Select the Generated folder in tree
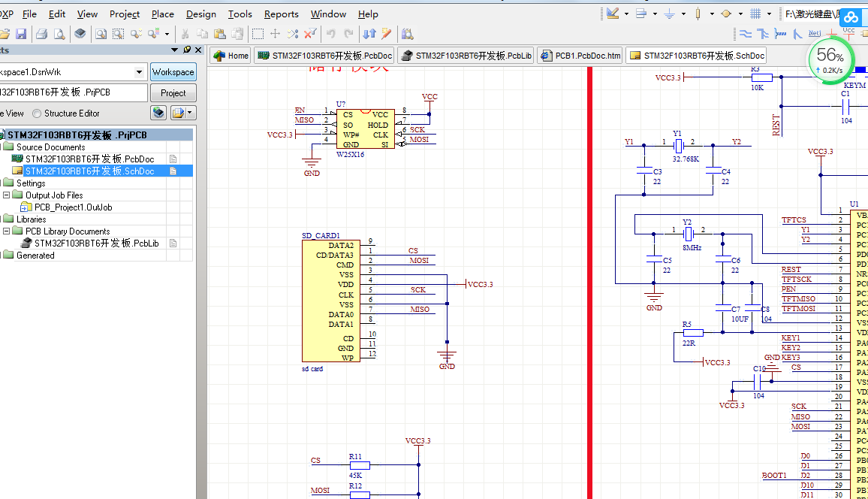868x499 pixels. coord(35,256)
